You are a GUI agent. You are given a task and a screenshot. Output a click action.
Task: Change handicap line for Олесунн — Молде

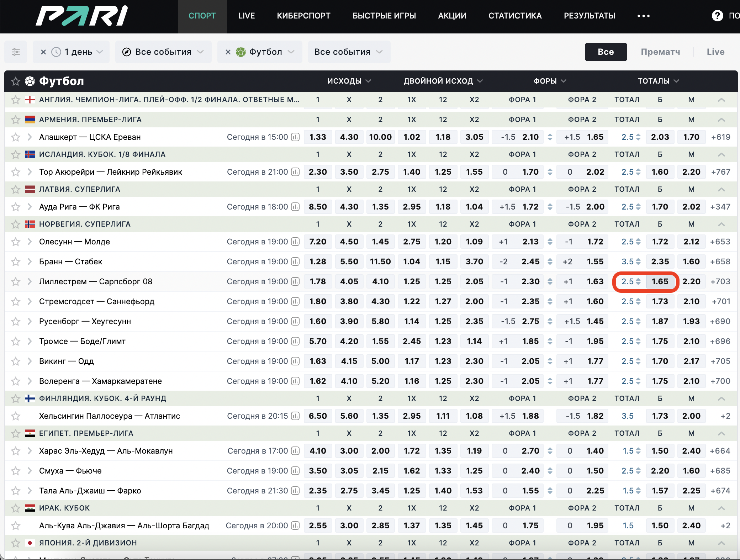click(x=550, y=242)
